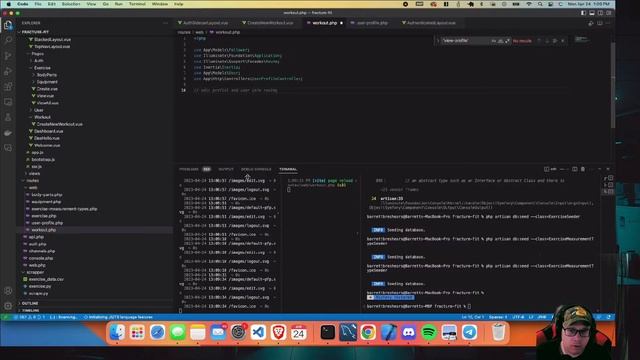
Task: Open the Search view in activity bar
Action: pyautogui.click(x=8, y=40)
